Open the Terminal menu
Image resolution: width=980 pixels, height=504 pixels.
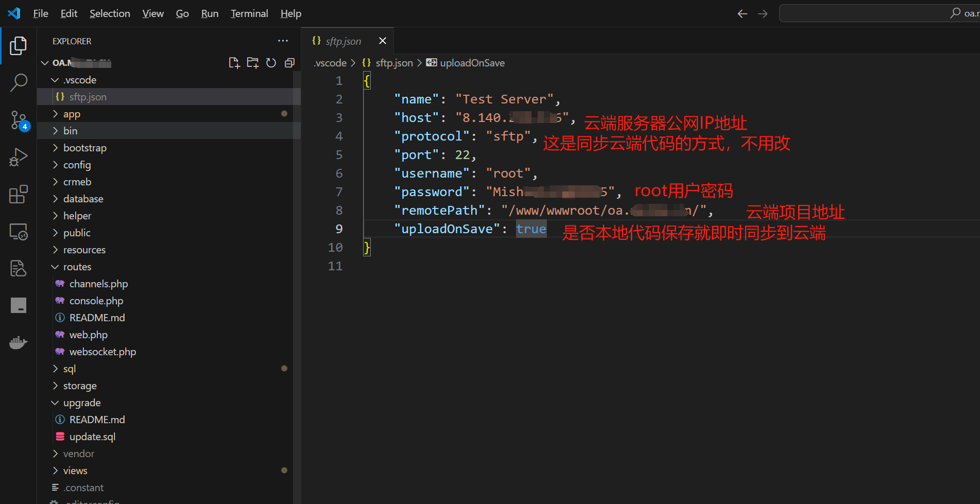click(x=249, y=13)
